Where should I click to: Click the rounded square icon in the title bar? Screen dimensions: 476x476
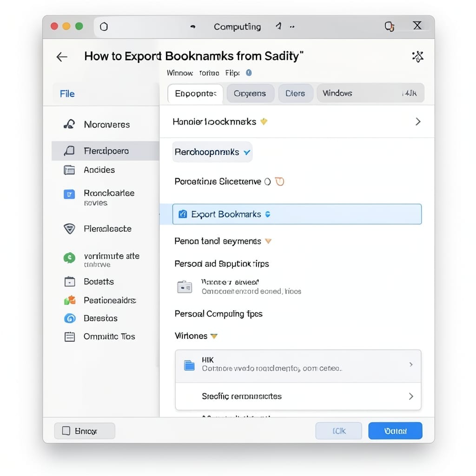point(104,26)
